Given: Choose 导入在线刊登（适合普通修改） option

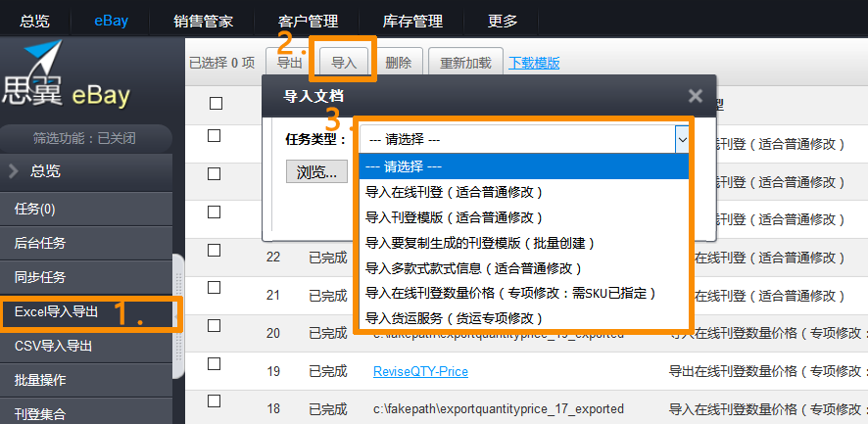Looking at the screenshot, I should coord(524,192).
